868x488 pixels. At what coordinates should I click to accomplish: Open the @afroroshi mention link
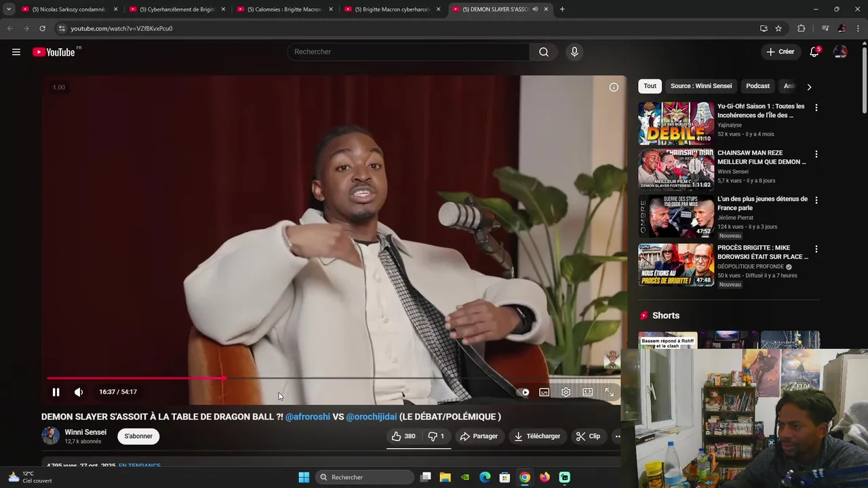coord(308,417)
